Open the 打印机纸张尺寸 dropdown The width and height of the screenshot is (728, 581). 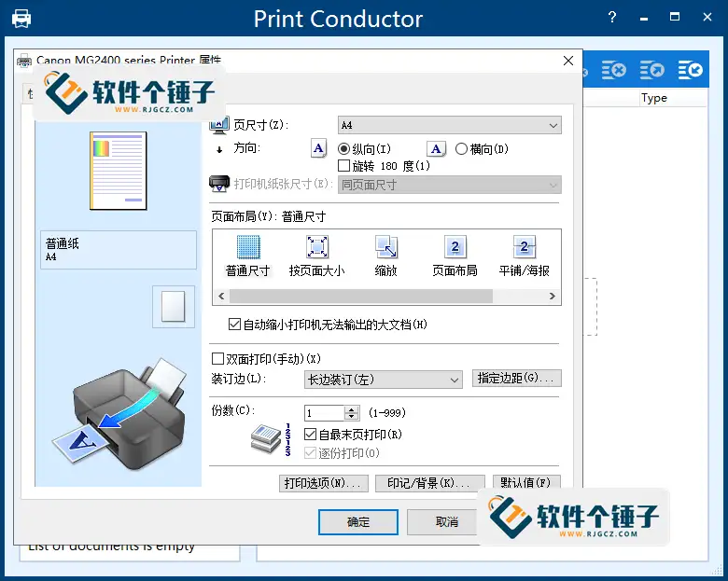pyautogui.click(x=450, y=185)
